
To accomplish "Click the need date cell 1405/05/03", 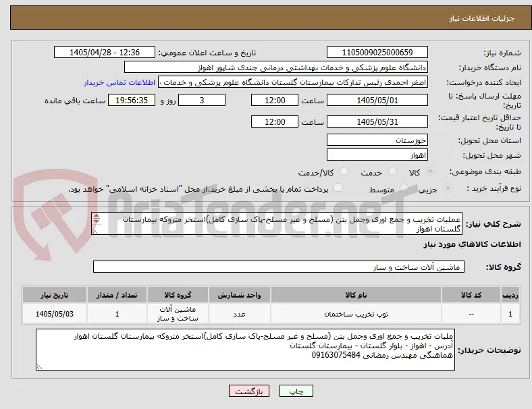I will [x=55, y=314].
